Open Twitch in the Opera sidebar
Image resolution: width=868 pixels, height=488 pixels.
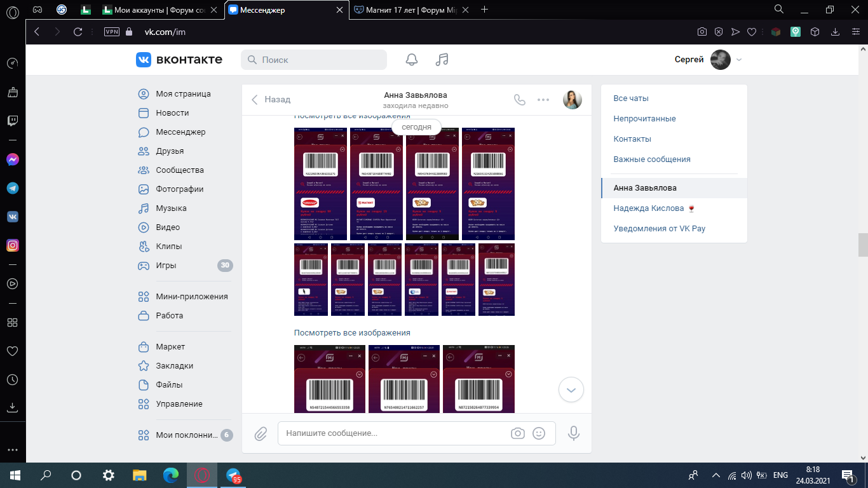pos(12,121)
